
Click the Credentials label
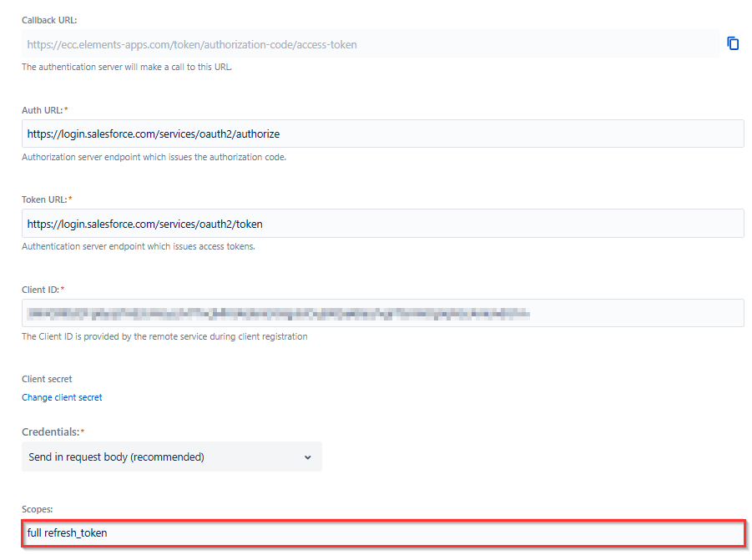[53, 431]
